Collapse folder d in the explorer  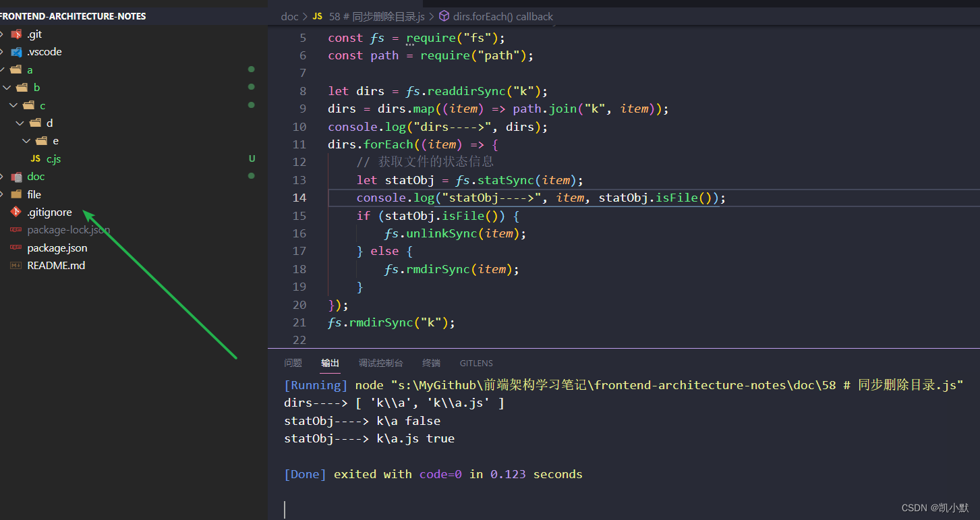point(20,123)
